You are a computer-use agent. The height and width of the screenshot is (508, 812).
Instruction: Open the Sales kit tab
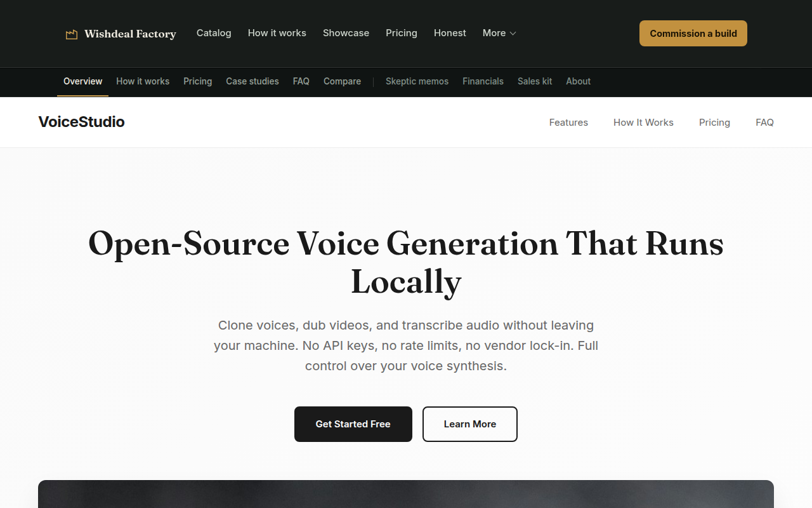[535, 81]
